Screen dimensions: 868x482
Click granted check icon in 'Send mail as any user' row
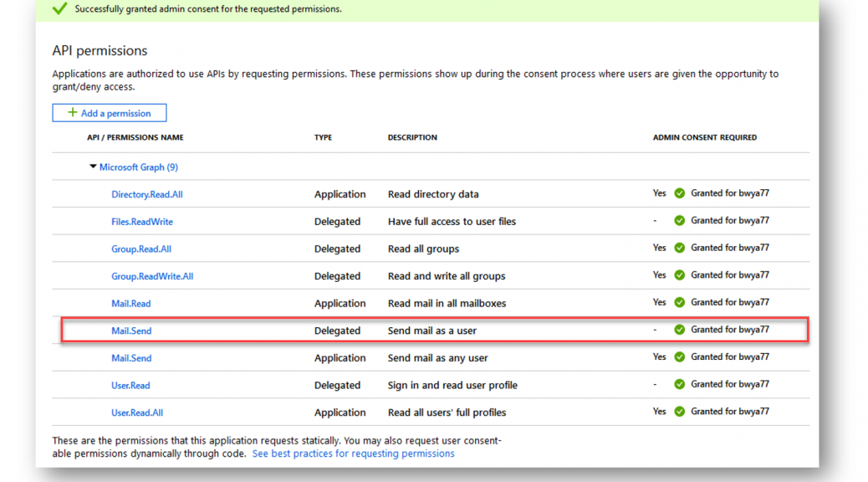point(679,356)
